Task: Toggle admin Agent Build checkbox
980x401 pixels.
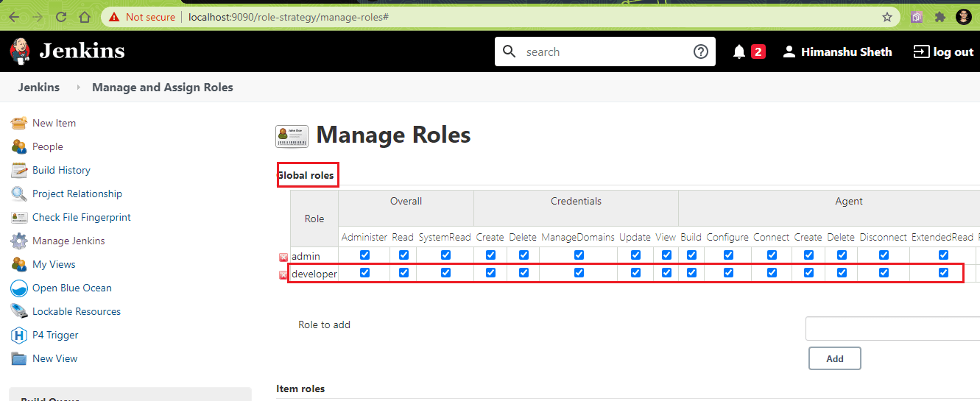Action: 691,255
